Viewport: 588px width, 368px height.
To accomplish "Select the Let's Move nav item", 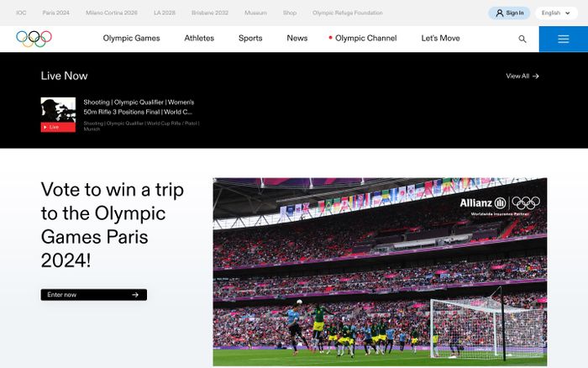I will pyautogui.click(x=440, y=39).
